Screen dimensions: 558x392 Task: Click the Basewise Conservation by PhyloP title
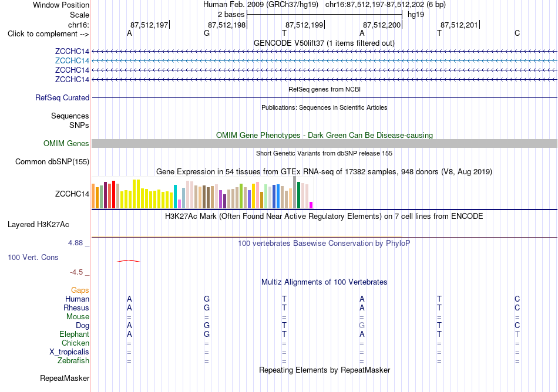coord(324,244)
